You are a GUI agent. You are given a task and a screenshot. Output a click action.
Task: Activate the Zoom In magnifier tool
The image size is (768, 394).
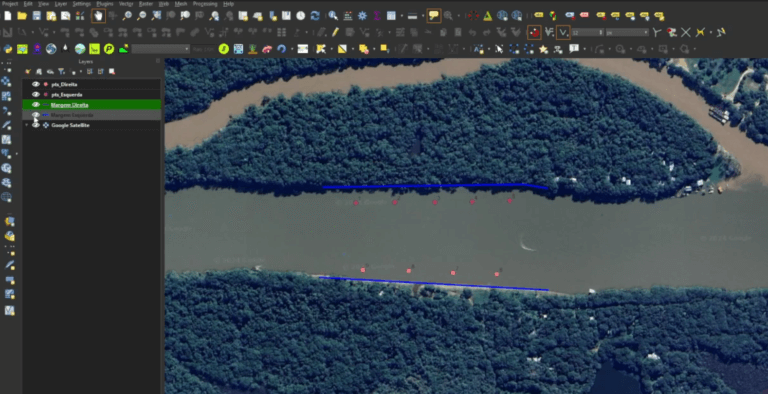tap(127, 16)
